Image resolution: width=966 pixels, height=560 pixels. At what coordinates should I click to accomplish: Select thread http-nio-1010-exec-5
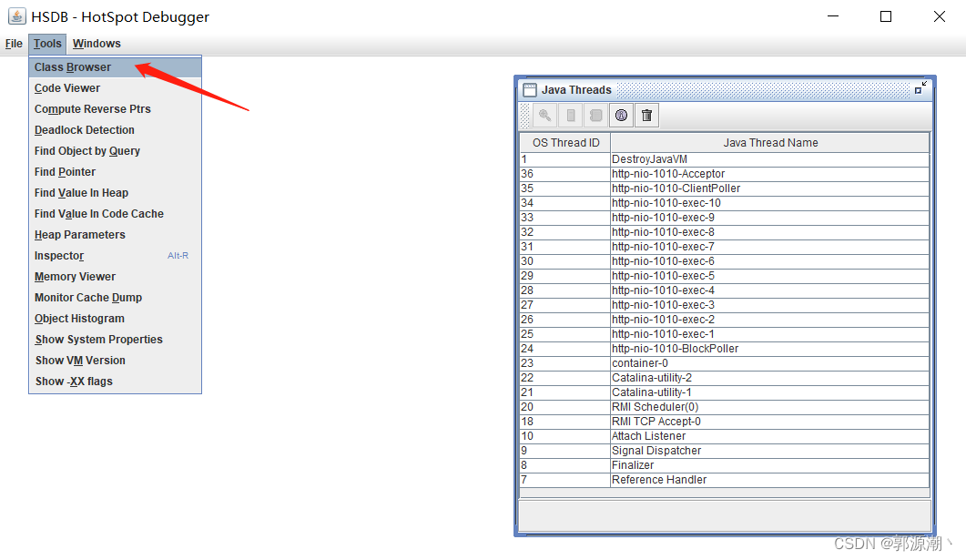pos(725,276)
